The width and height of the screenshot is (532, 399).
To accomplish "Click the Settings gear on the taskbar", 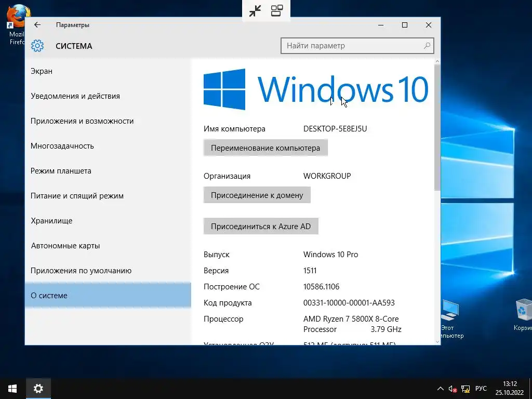I will coord(38,389).
